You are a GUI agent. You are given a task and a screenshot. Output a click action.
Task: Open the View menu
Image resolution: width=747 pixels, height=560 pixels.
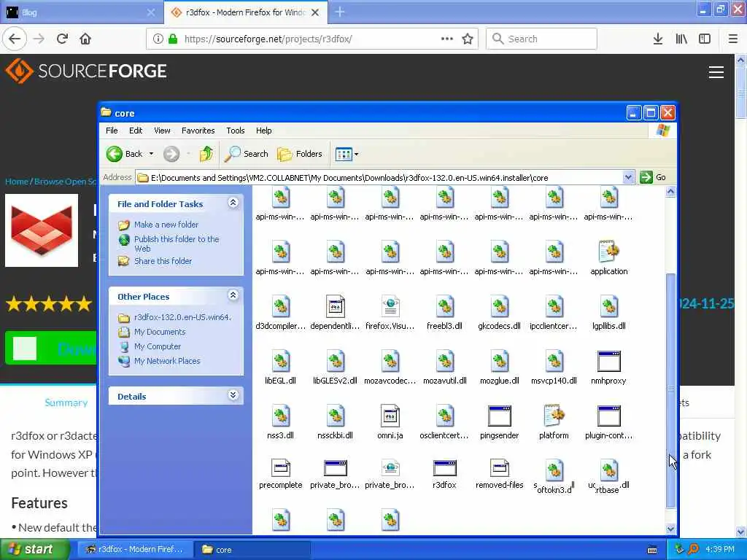coord(162,131)
